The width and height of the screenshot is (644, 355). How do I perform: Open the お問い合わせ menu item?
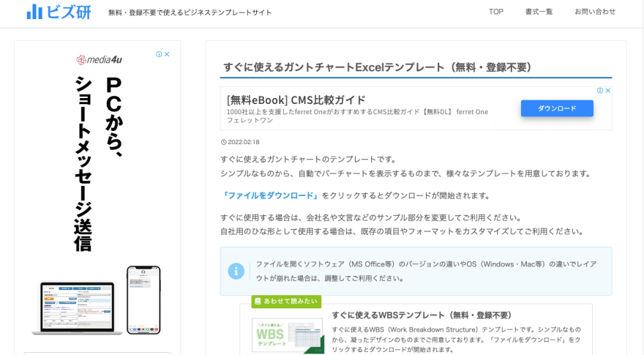point(595,12)
